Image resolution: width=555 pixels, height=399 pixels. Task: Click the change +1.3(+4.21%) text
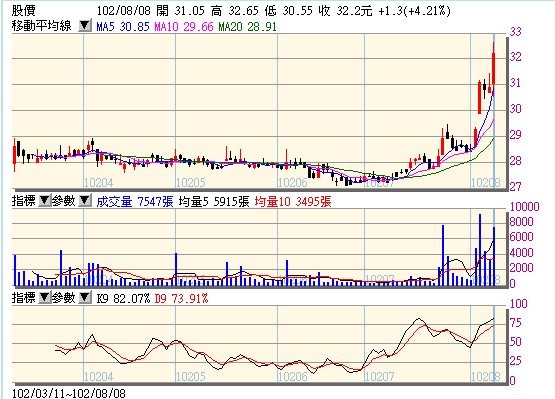click(x=414, y=11)
